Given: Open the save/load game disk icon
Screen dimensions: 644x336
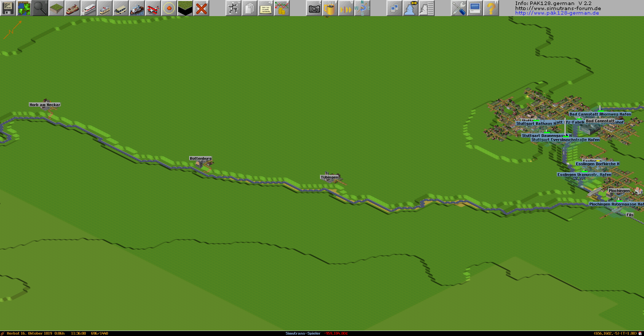Looking at the screenshot, I should click(8, 8).
